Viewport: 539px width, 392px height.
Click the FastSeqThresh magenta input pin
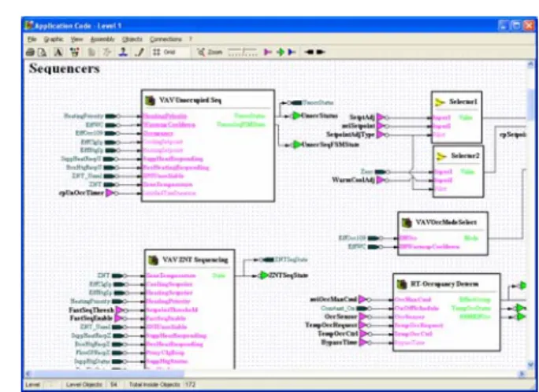(x=119, y=310)
